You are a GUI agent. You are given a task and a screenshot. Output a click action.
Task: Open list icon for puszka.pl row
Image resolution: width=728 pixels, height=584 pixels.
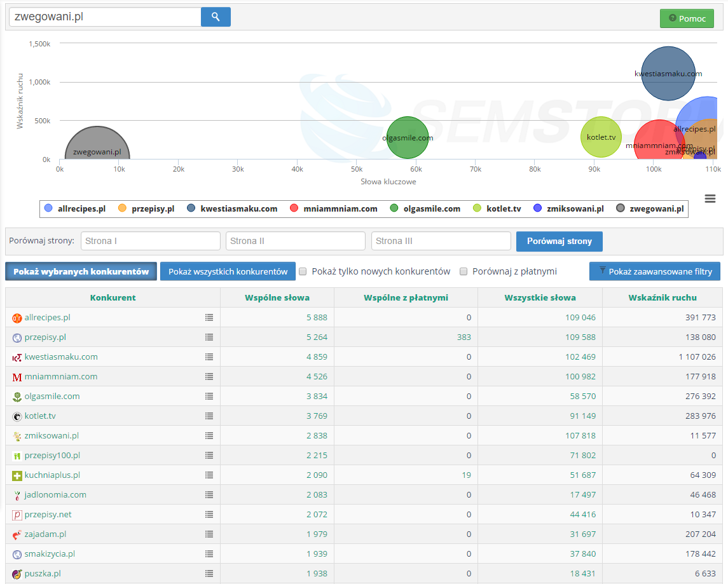point(209,574)
